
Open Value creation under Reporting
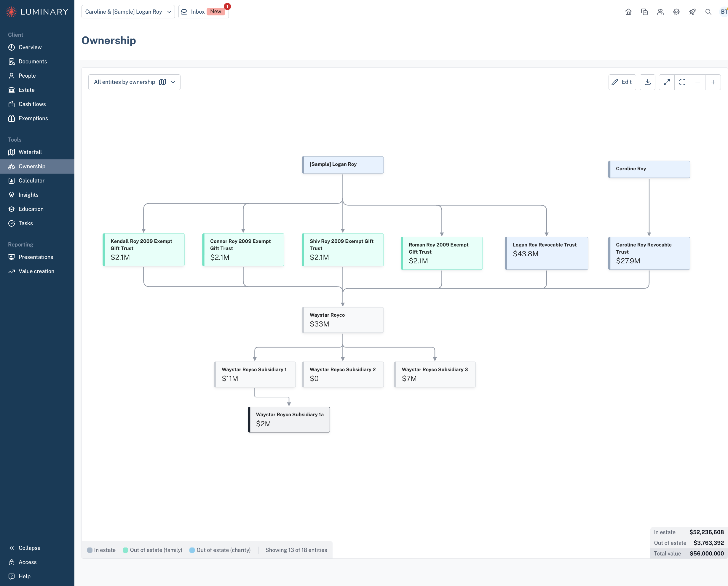pyautogui.click(x=37, y=271)
